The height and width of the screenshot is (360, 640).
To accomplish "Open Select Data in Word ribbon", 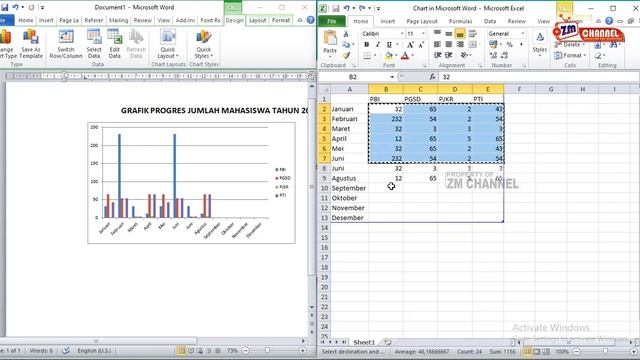I will [94, 44].
